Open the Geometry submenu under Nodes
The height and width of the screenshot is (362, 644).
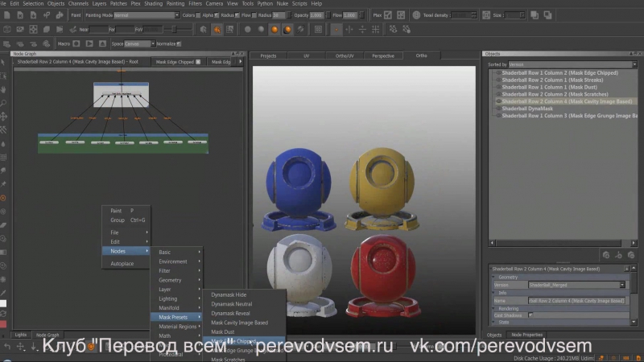pyautogui.click(x=176, y=280)
